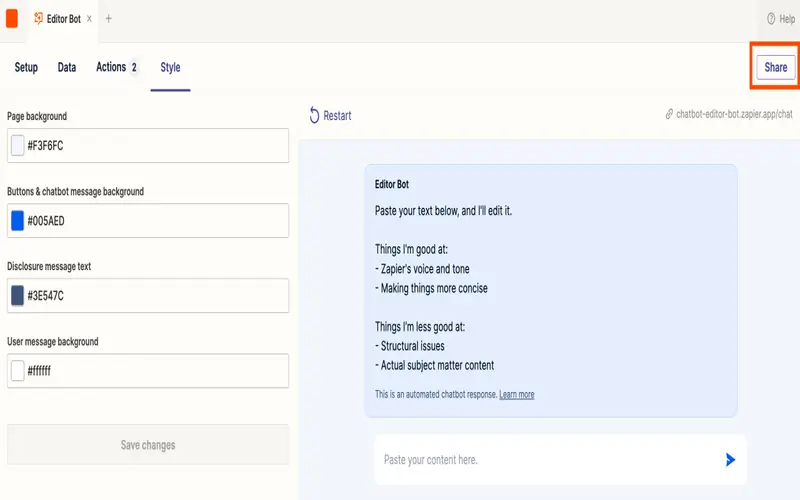Open the blue #005AED color swatch
The height and width of the screenshot is (500, 800).
pos(17,220)
